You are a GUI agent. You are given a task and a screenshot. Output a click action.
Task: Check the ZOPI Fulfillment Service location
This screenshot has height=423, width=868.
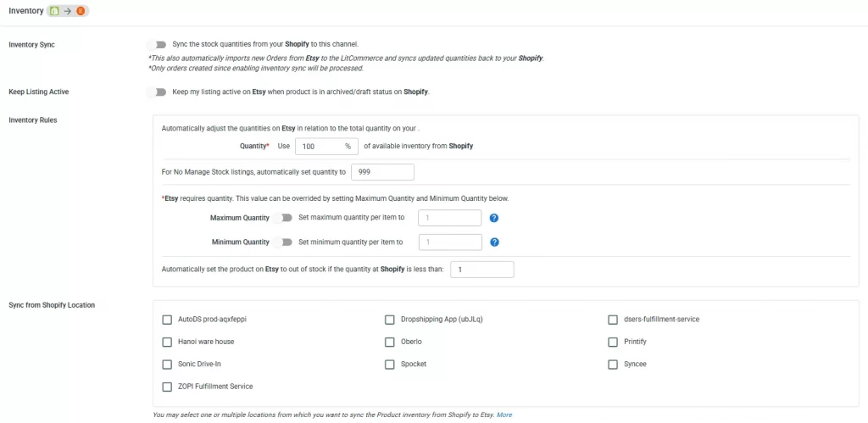point(167,387)
